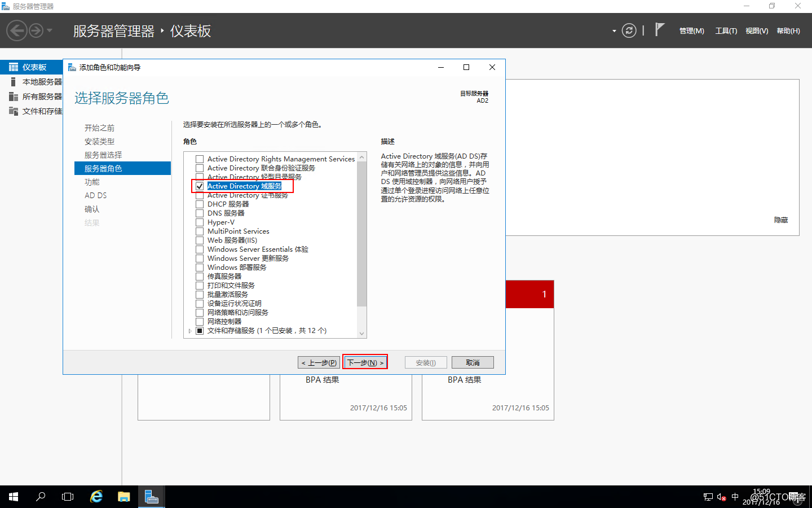
Task: Click the network icon in system tray
Action: point(708,497)
